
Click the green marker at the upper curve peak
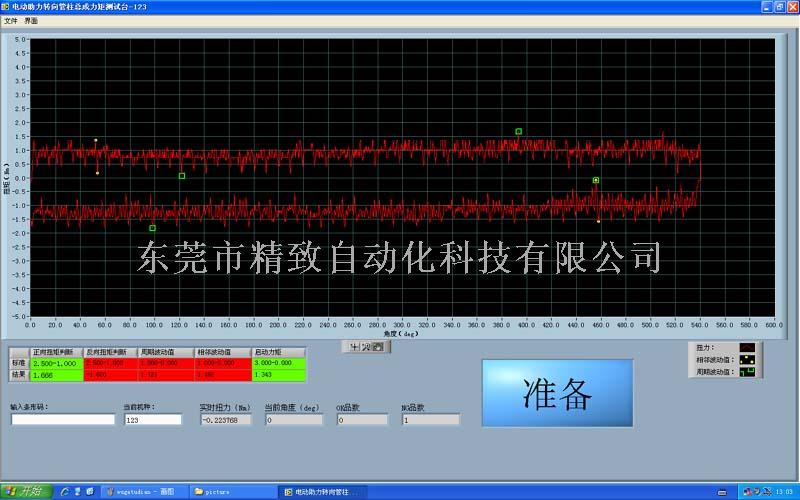tap(518, 132)
